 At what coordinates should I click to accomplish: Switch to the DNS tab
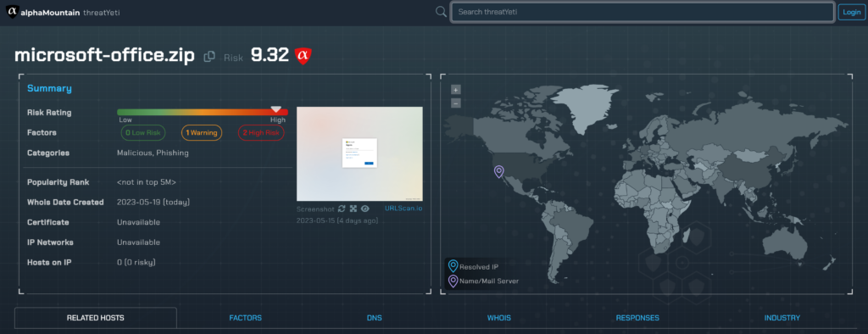374,318
